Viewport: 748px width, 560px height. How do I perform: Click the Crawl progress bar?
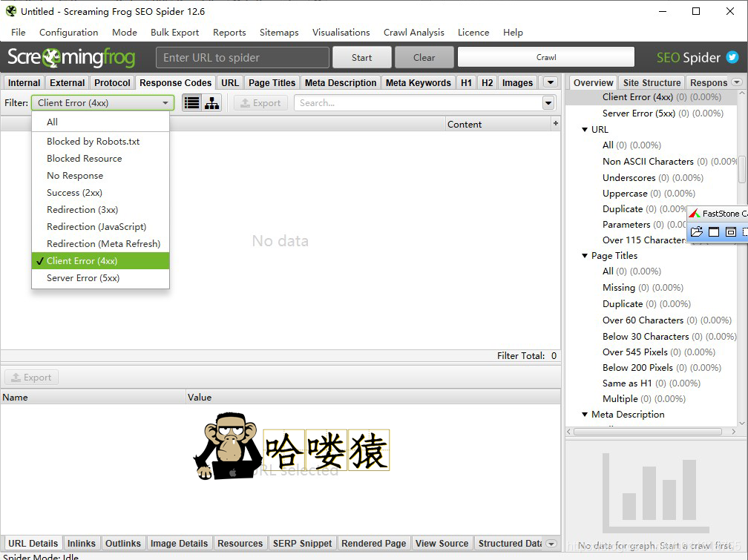click(x=546, y=56)
